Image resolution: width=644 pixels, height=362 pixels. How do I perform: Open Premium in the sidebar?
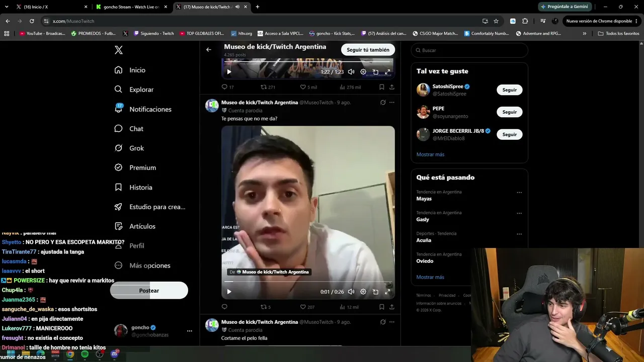coord(135,167)
